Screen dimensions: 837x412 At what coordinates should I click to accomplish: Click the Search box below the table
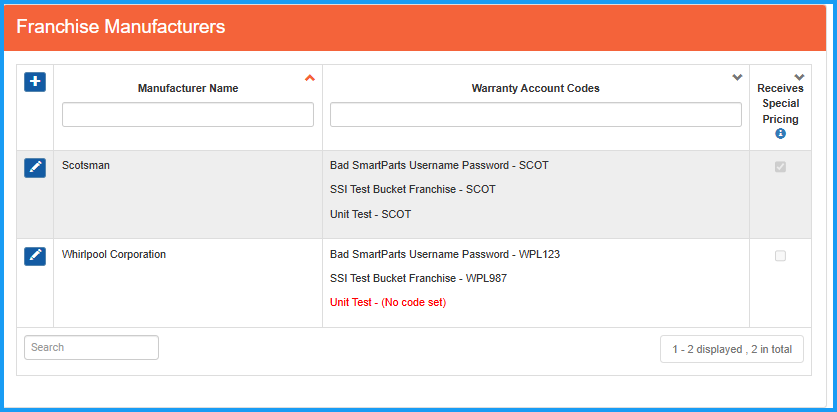91,347
